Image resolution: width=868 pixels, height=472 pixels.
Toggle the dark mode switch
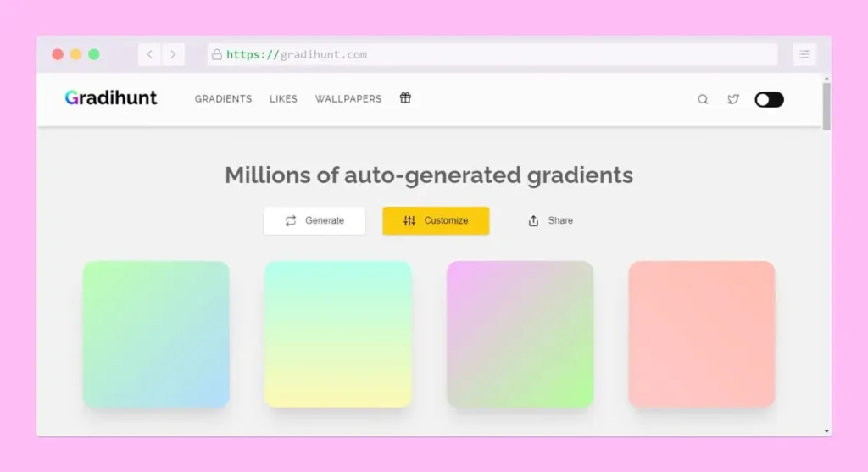[x=769, y=99]
